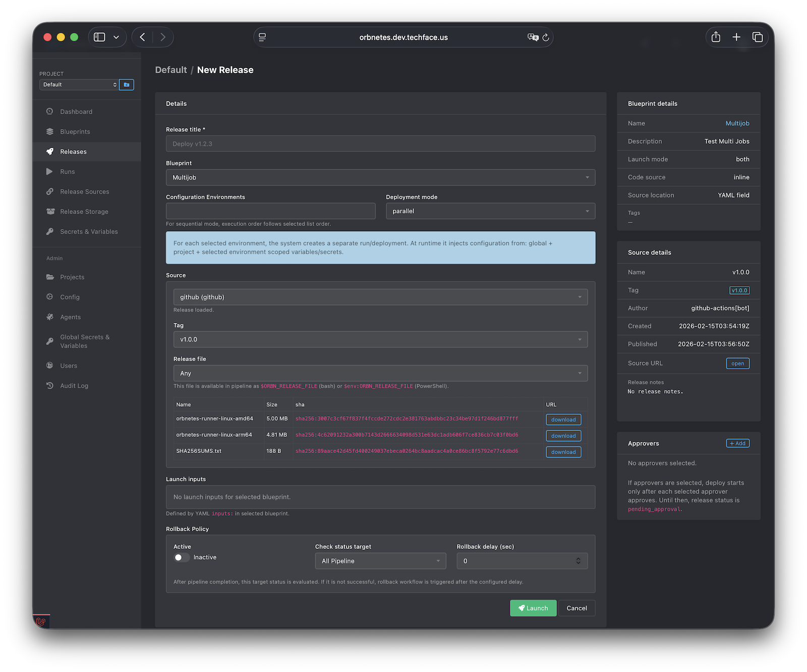This screenshot has height=672, width=807.
Task: Click the Audit Log history icon
Action: [50, 385]
